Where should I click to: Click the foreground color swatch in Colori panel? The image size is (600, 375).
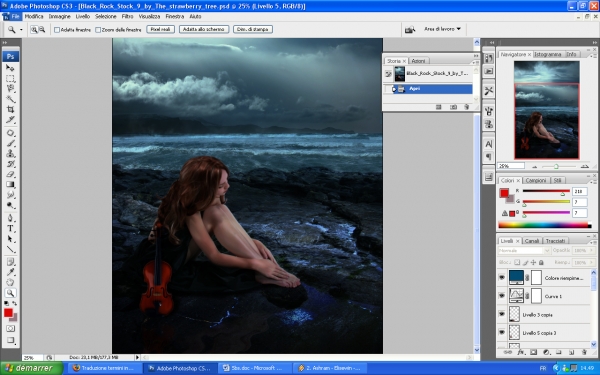click(504, 193)
